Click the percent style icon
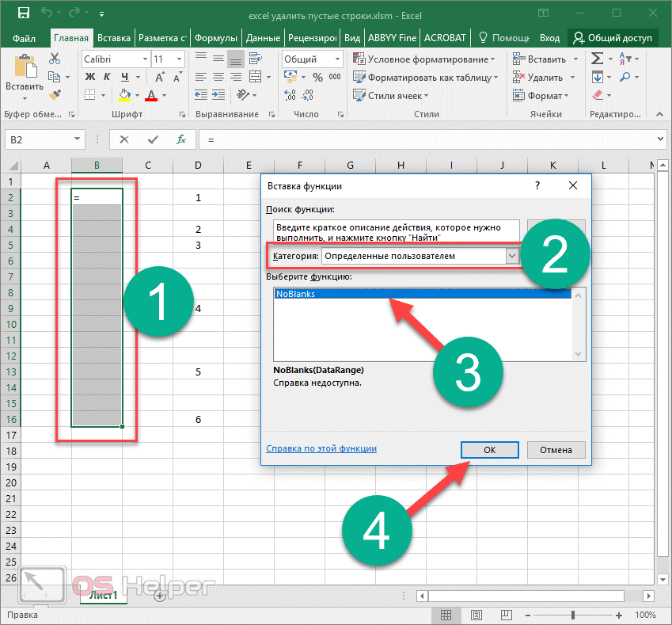The image size is (672, 625). [317, 77]
